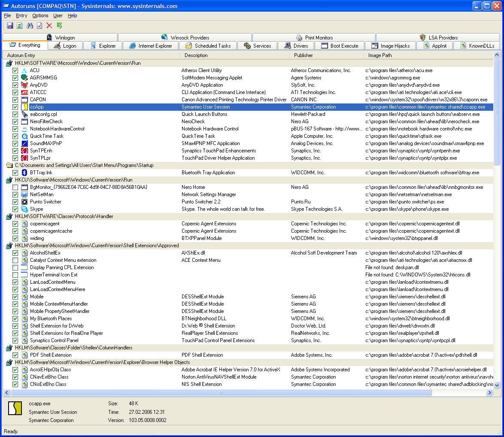Disable the ccApp entry checkbox
The width and height of the screenshot is (504, 437).
tap(15, 107)
